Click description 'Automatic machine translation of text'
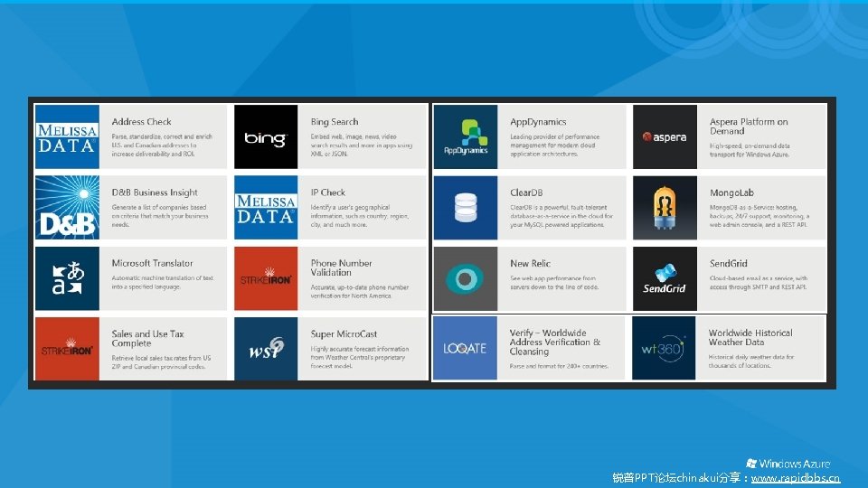This screenshot has height=488, width=868. [x=162, y=282]
